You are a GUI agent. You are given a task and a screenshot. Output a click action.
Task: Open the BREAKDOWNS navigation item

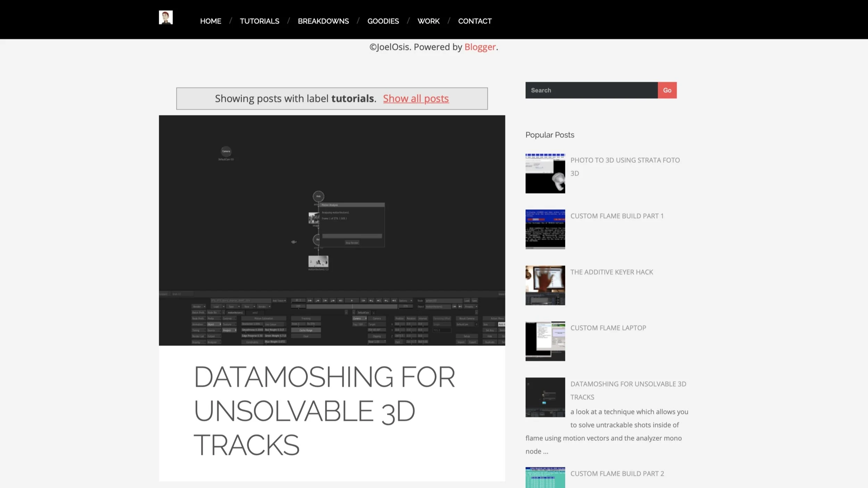click(323, 21)
